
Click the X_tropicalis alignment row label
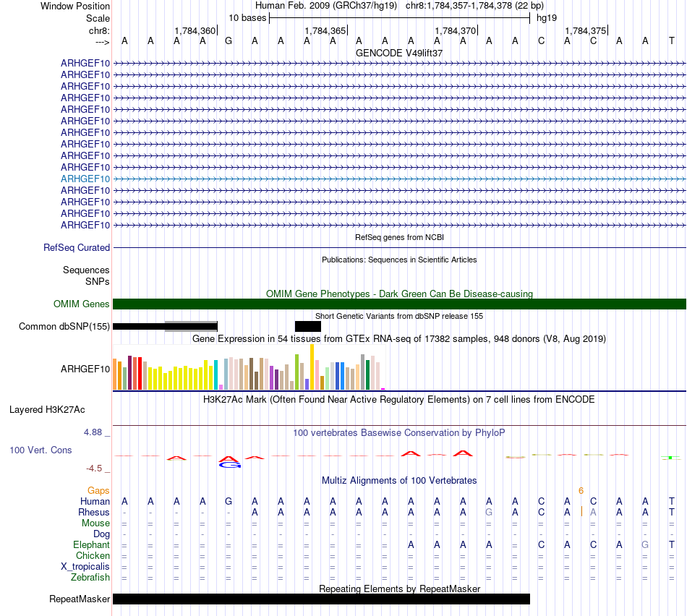click(x=85, y=567)
